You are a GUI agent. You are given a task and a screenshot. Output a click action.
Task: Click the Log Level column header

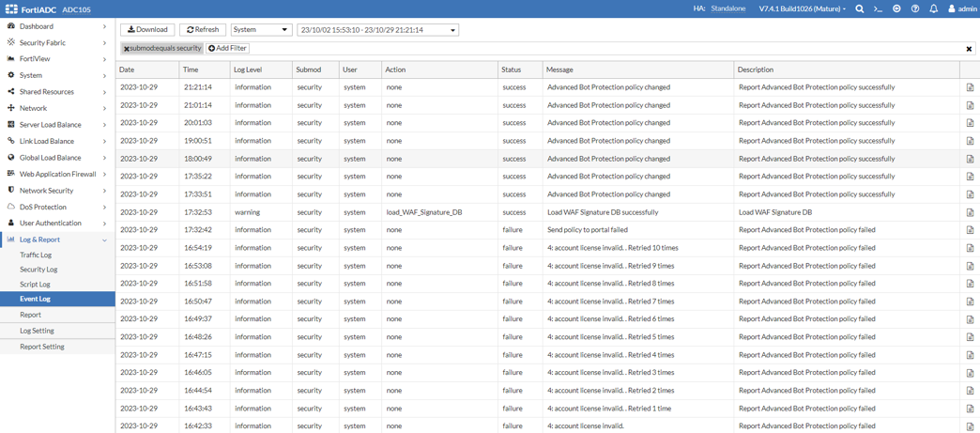[248, 70]
